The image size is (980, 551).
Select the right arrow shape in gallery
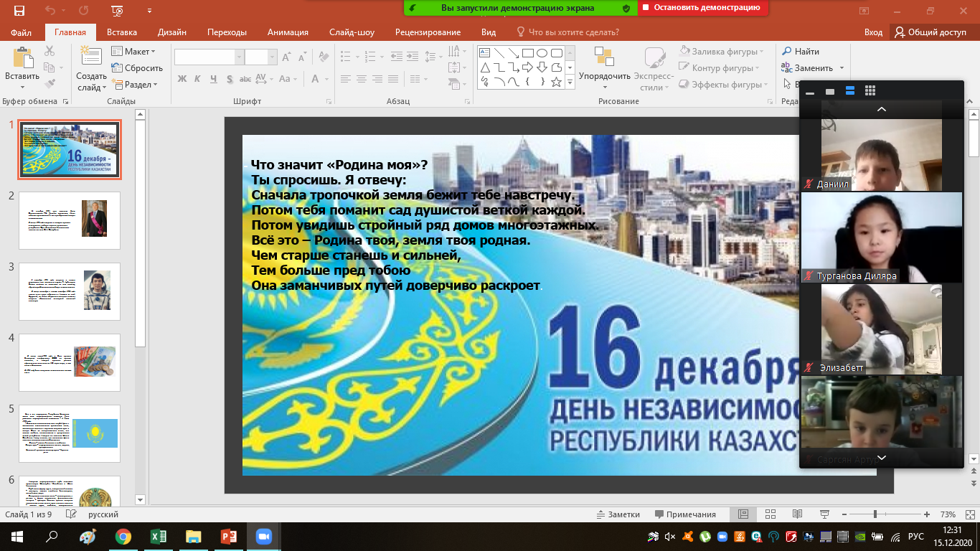click(x=527, y=67)
